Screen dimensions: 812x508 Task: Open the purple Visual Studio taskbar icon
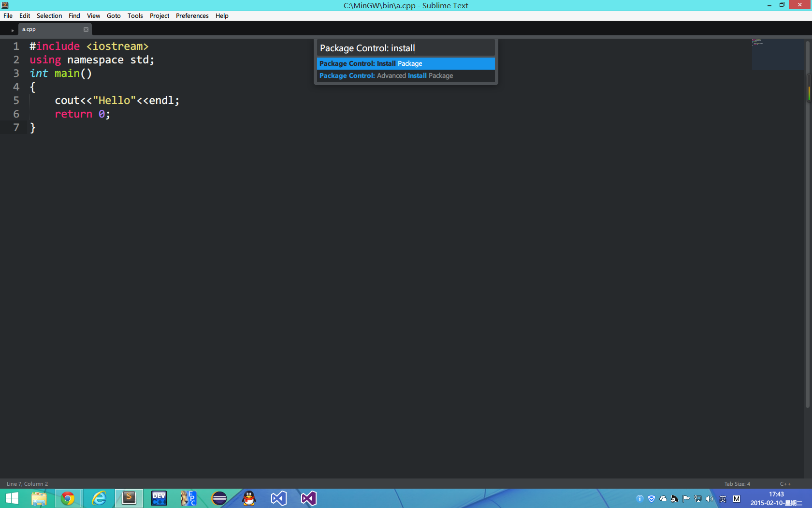point(309,498)
